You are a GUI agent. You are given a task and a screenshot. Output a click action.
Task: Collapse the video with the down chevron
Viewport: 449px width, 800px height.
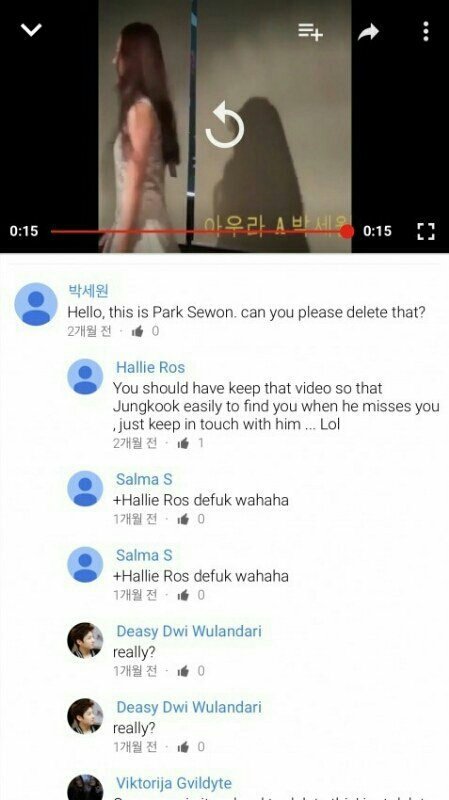pos(31,31)
